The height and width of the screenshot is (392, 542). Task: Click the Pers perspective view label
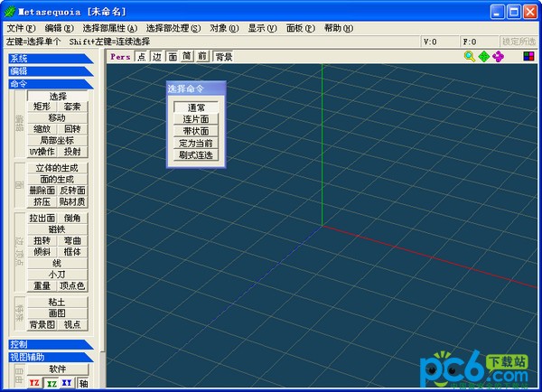[x=120, y=56]
